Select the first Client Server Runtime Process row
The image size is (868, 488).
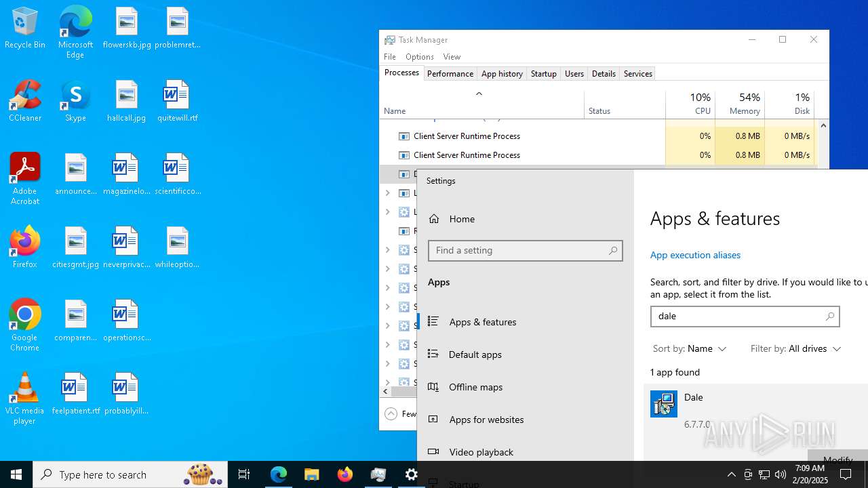pyautogui.click(x=599, y=136)
